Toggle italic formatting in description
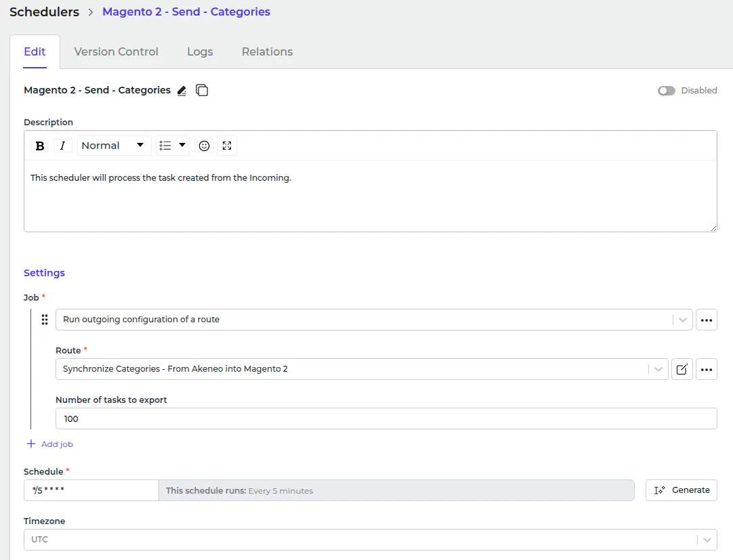 pos(62,146)
